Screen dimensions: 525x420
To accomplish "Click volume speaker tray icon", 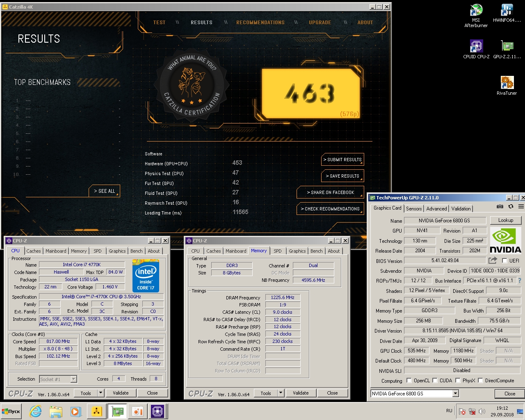I will (482, 411).
